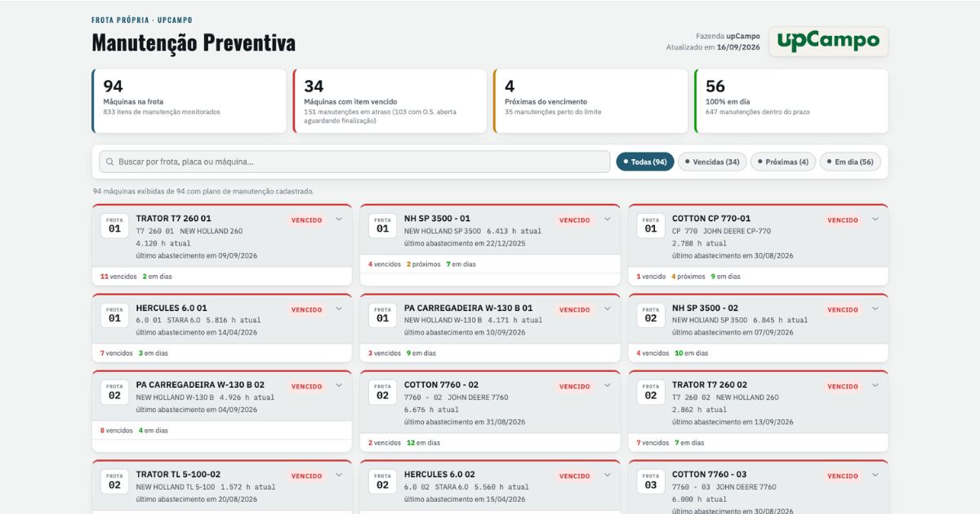This screenshot has width=980, height=514.
Task: Click the NH SP 3500 - 01 machine title
Action: pos(437,219)
